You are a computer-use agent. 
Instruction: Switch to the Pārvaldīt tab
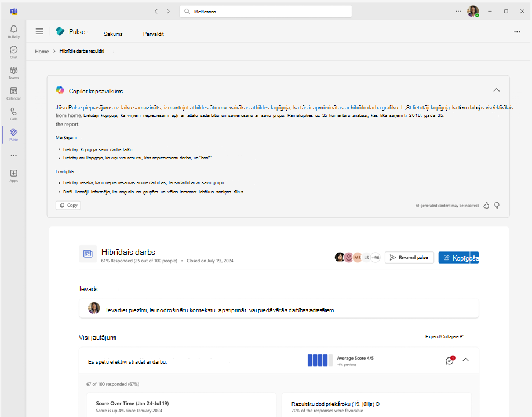[x=154, y=34]
